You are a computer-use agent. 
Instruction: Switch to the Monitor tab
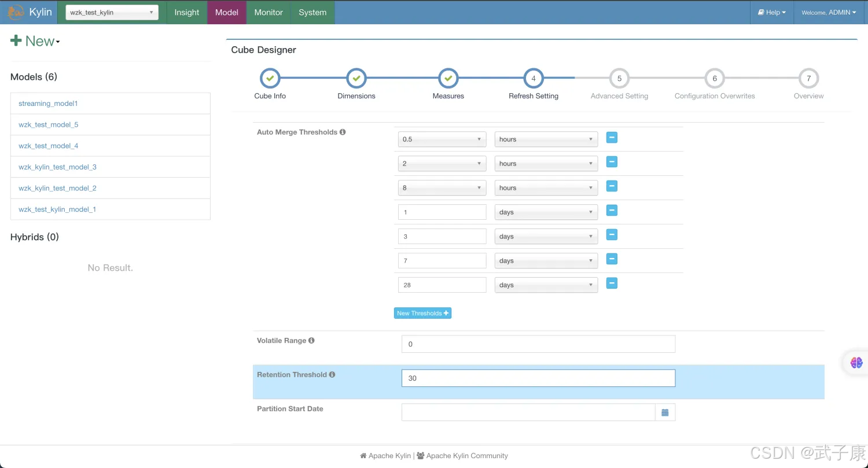(269, 12)
